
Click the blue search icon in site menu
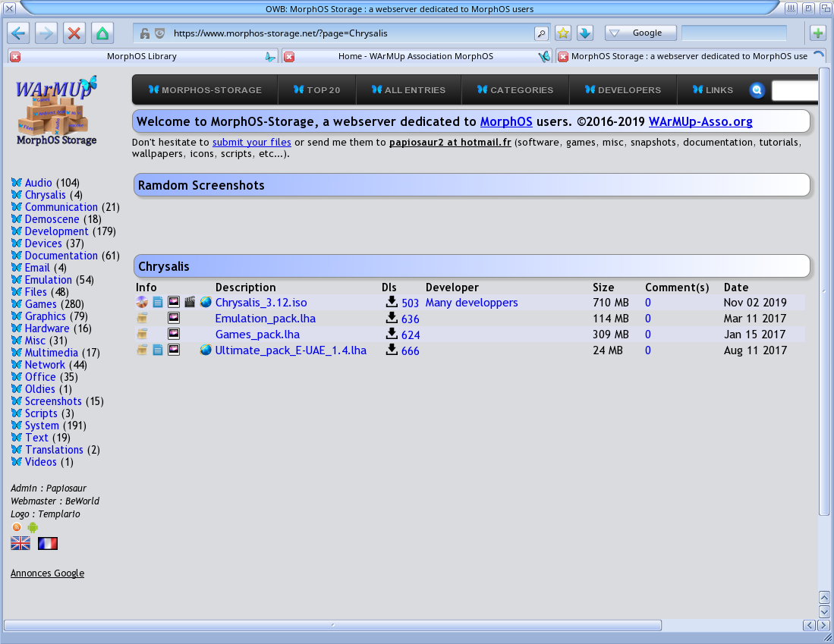tap(757, 90)
